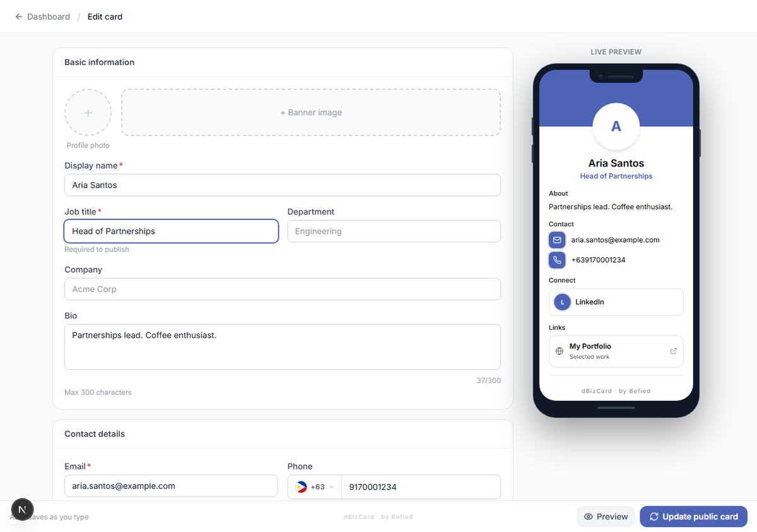Click the Email input field
This screenshot has height=532, width=757.
(171, 486)
